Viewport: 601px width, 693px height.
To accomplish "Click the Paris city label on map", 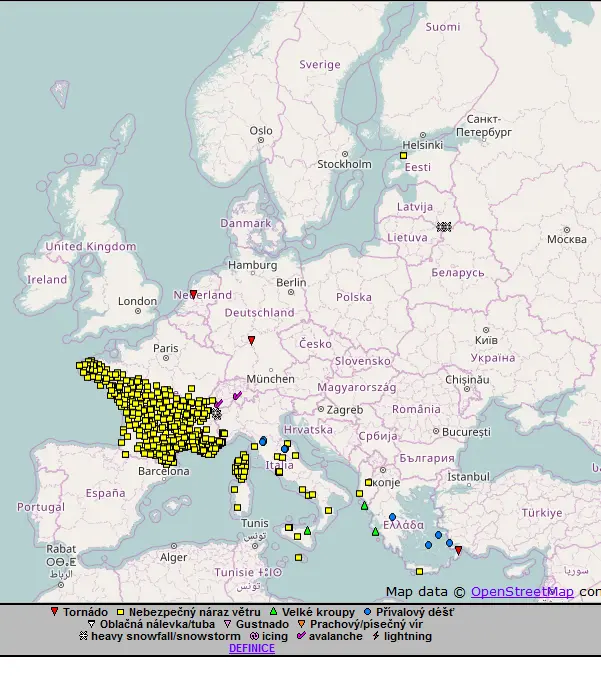I will point(166,348).
